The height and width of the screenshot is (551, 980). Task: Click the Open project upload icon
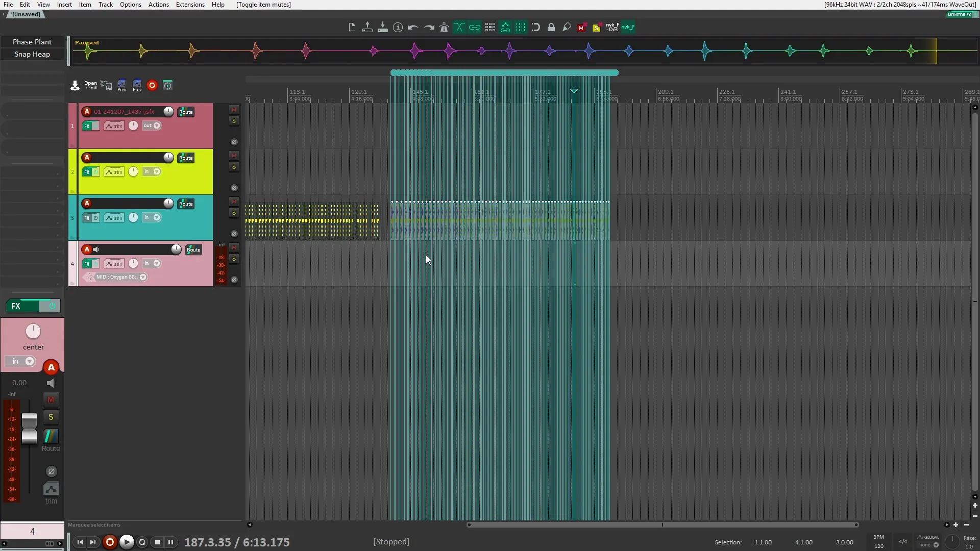pyautogui.click(x=367, y=28)
